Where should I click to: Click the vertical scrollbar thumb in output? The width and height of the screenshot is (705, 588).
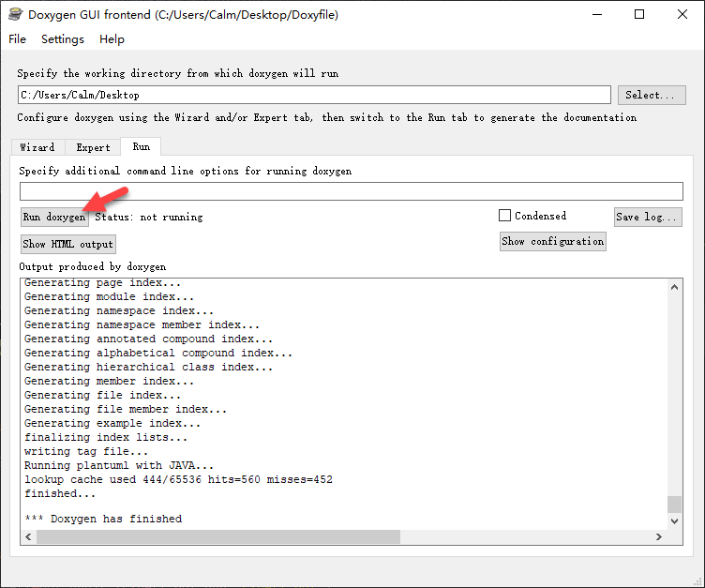(674, 505)
